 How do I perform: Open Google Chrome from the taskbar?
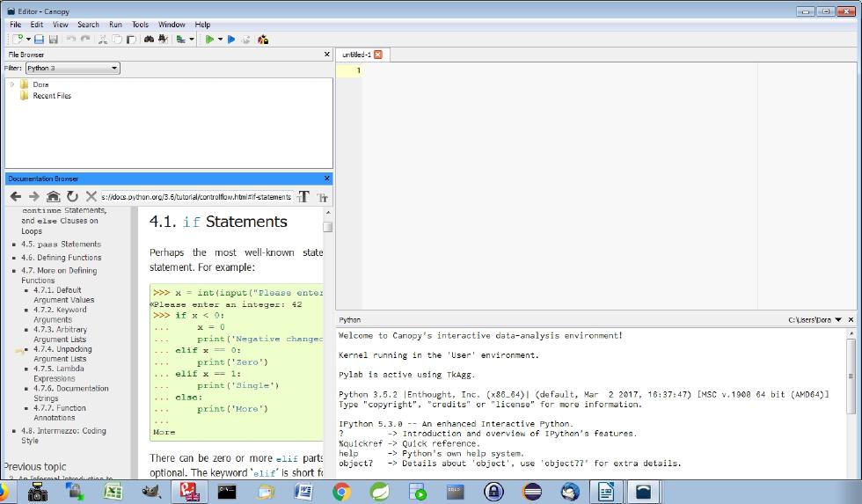click(341, 492)
